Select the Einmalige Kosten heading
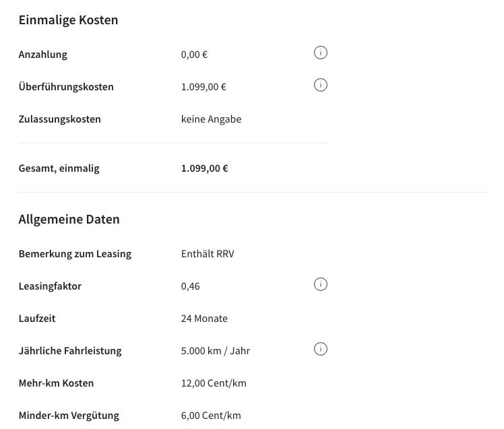Viewport: 504px width, 429px height. pyautogui.click(x=68, y=20)
